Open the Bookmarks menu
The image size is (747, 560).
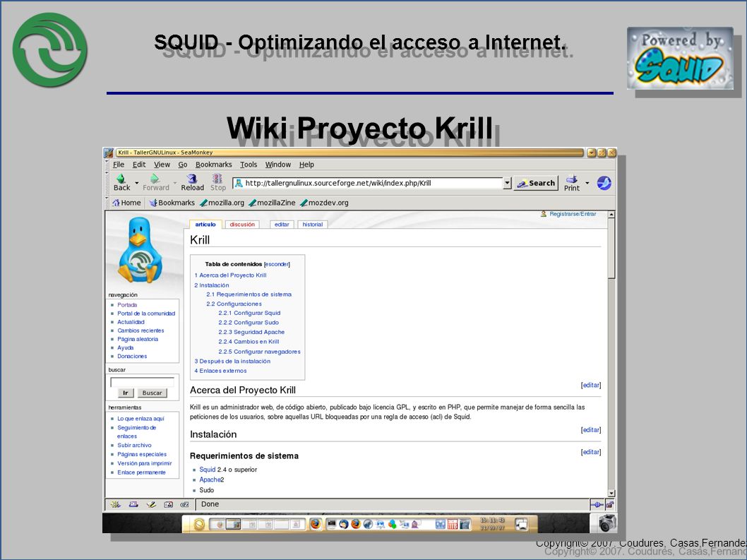tap(213, 165)
